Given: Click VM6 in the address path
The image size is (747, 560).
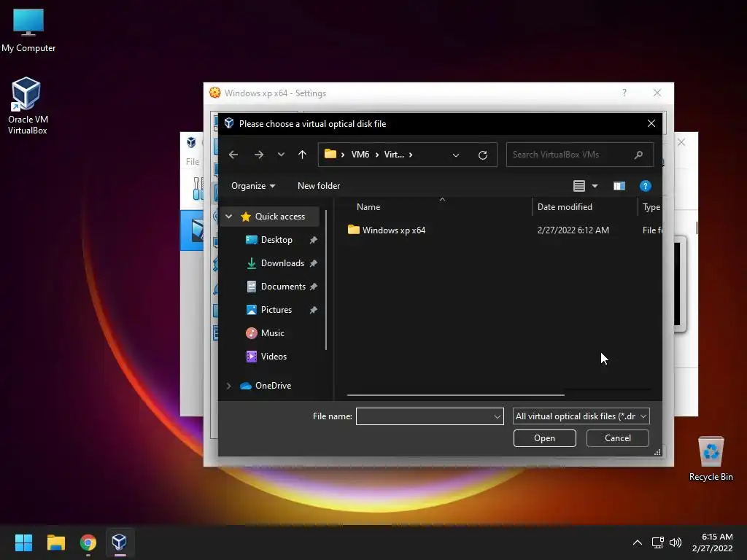Looking at the screenshot, I should pyautogui.click(x=360, y=155).
